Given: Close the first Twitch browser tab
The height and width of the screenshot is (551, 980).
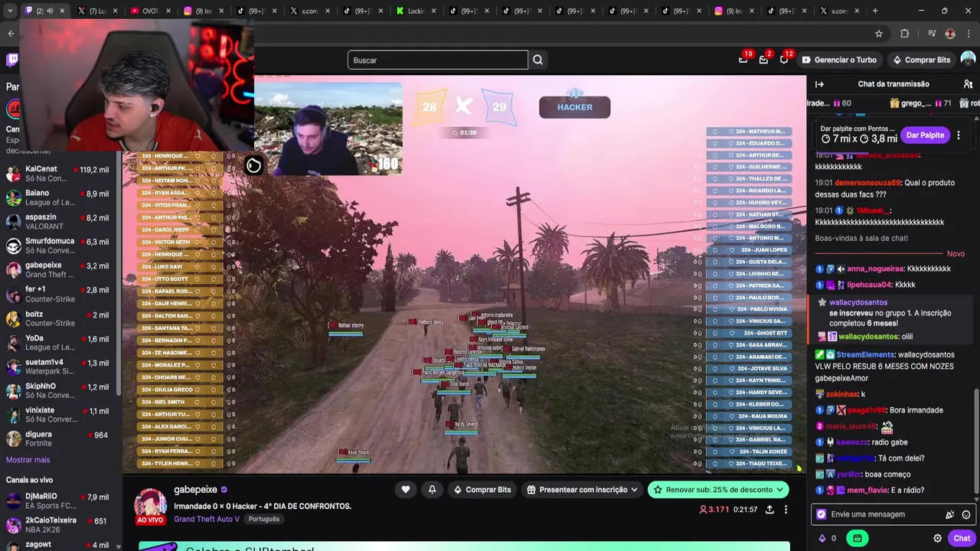Looking at the screenshot, I should click(62, 11).
